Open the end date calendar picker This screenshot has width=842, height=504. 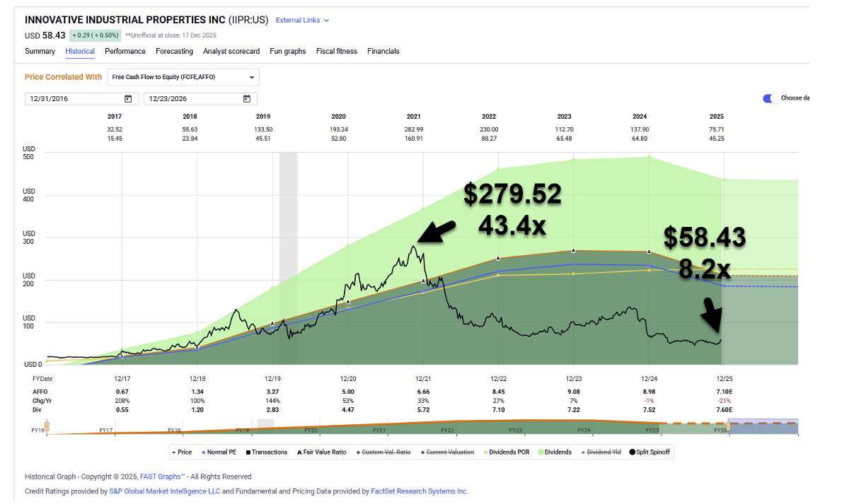point(247,99)
